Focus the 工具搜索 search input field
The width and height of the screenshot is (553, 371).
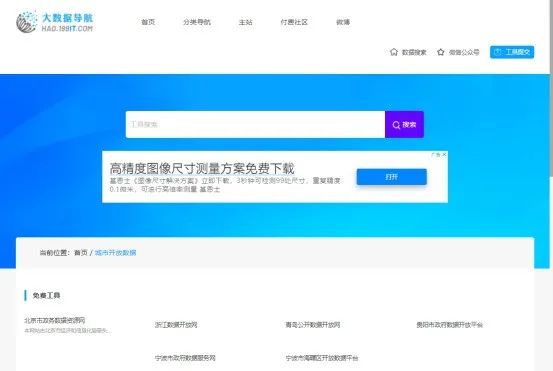[x=255, y=124]
